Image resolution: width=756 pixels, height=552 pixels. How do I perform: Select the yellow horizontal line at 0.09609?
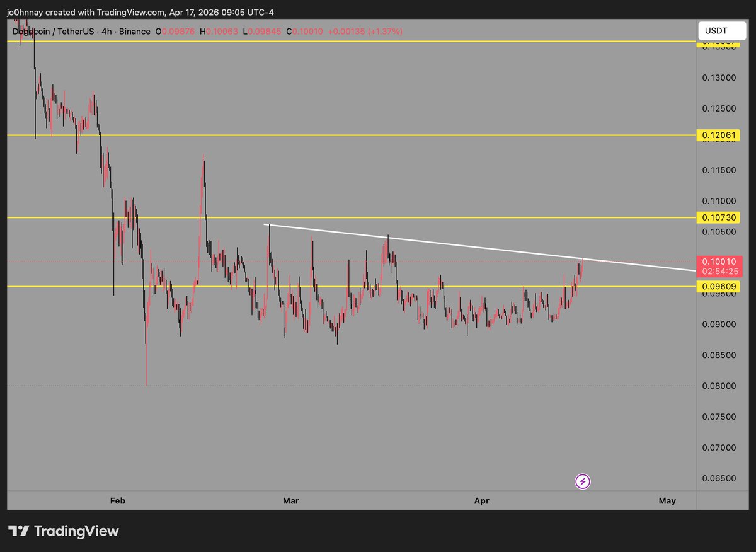[x=352, y=287]
